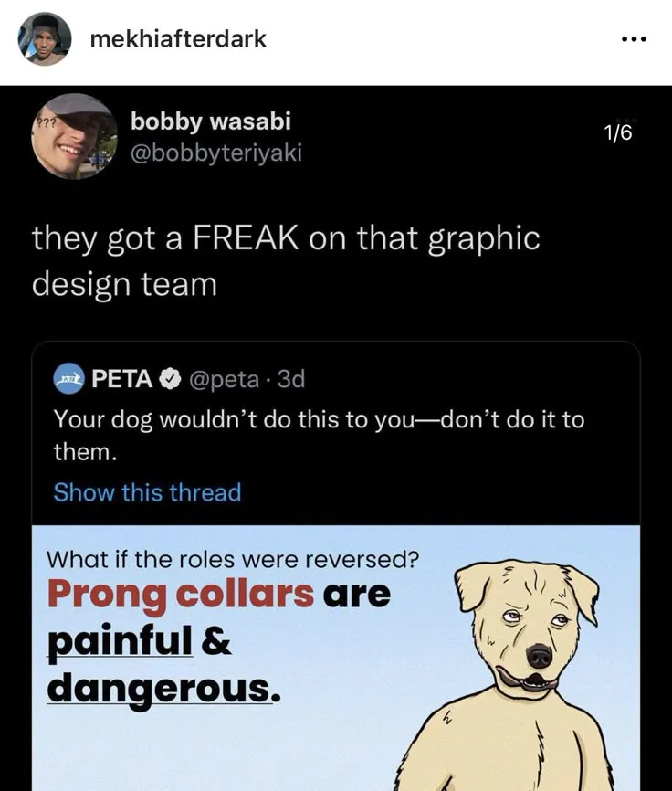Click the "they got a FREAK" tweet text
Screen dimensions: 672x791
[285, 260]
